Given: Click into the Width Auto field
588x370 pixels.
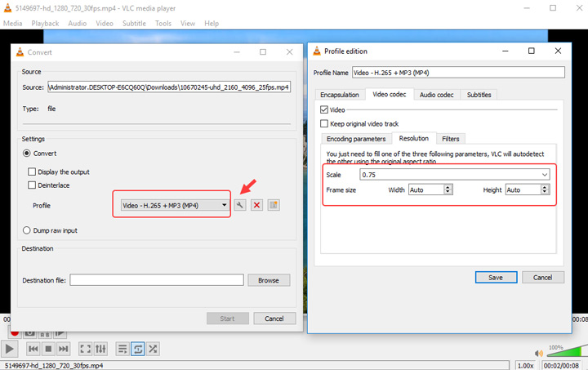Looking at the screenshot, I should 426,189.
